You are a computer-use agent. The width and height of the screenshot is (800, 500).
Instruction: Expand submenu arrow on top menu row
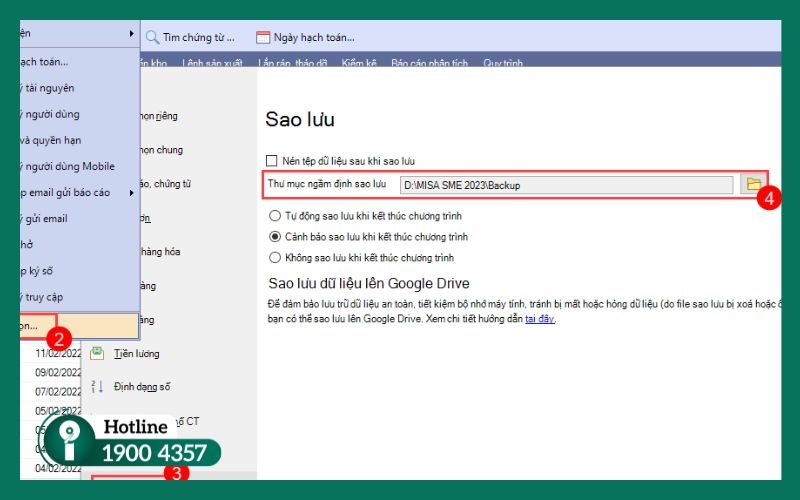point(132,34)
